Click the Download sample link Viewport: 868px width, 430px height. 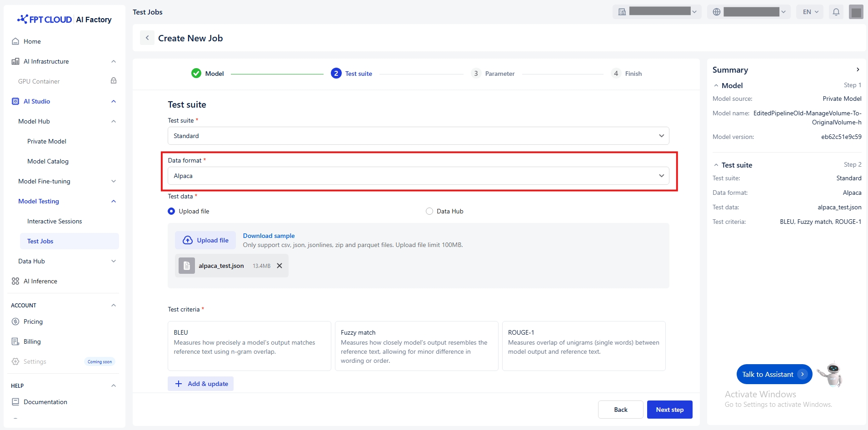pos(269,236)
